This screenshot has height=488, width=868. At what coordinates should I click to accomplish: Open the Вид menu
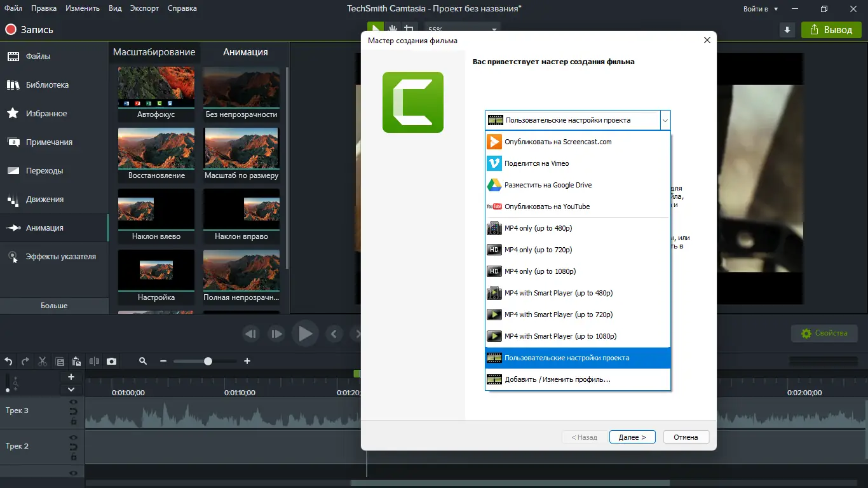coord(115,8)
